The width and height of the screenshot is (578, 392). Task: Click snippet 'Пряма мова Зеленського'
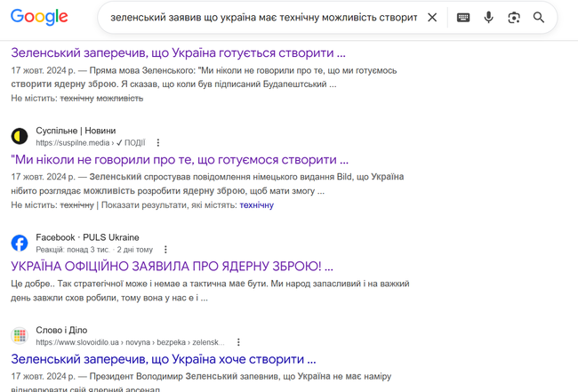(x=204, y=77)
